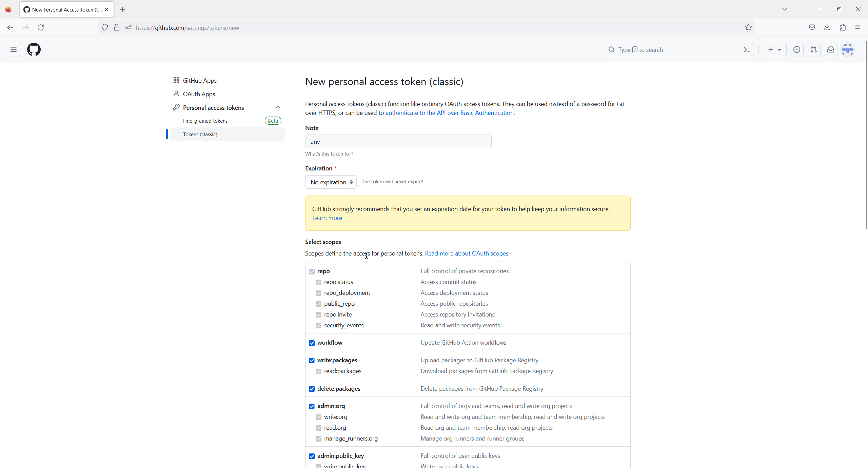868x468 pixels.
Task: Open the user avatar menu
Action: pyautogui.click(x=848, y=49)
